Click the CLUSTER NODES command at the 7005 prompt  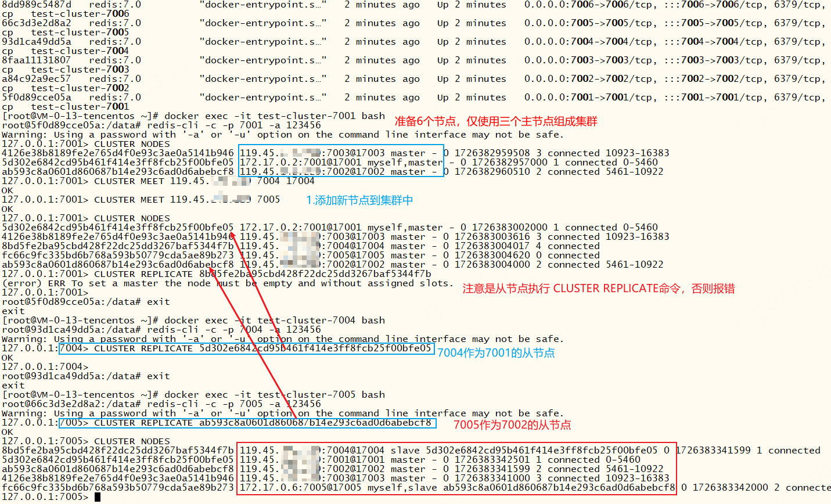pos(132,441)
